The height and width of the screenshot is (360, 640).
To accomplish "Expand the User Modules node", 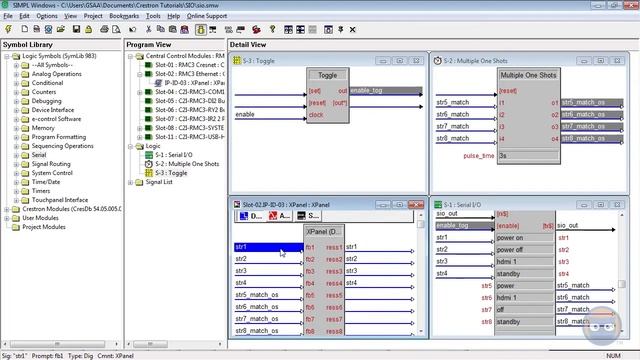I will (x=7, y=218).
